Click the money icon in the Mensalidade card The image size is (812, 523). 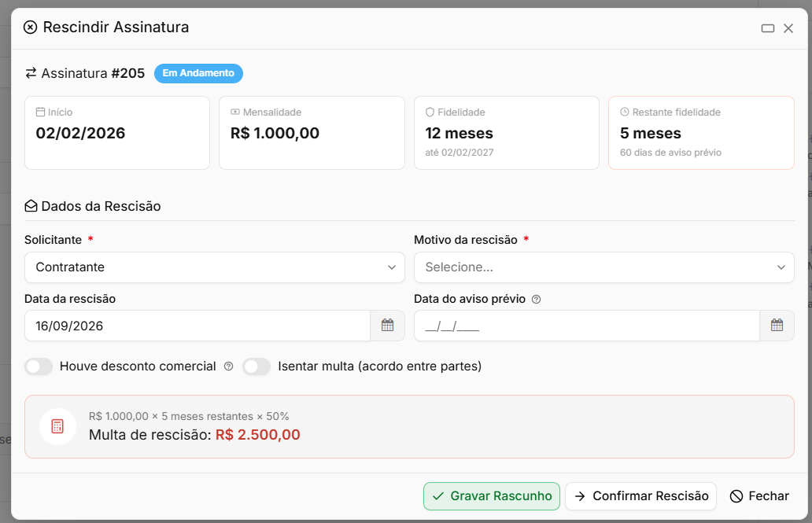click(x=235, y=112)
